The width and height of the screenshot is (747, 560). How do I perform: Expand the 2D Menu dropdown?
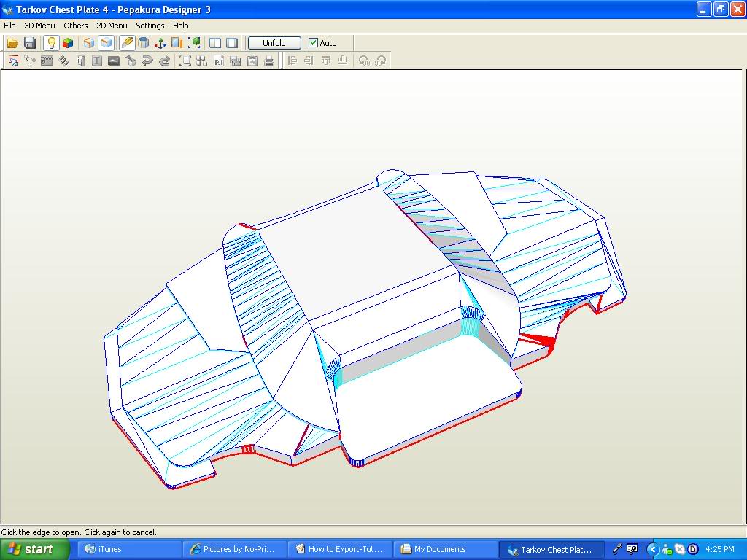coord(112,26)
